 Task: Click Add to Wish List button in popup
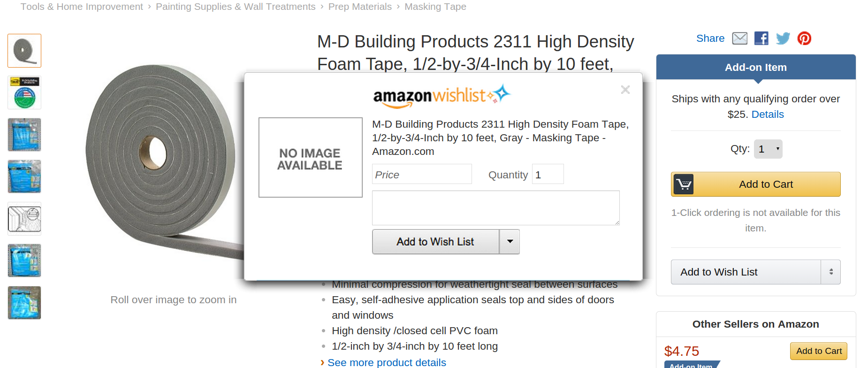(x=435, y=242)
